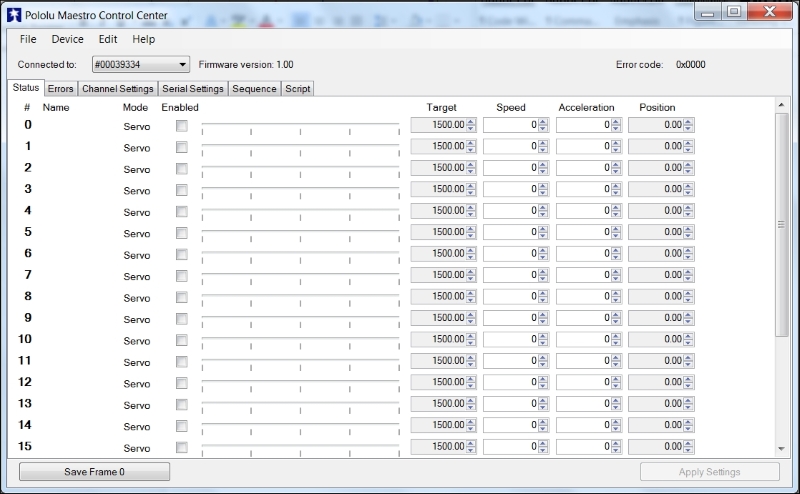Click scrollbar up arrow in channel list
800x494 pixels.
point(781,105)
